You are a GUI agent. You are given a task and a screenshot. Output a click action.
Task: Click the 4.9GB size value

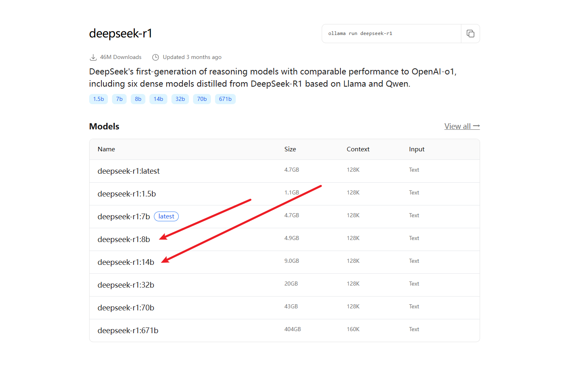[x=292, y=238]
